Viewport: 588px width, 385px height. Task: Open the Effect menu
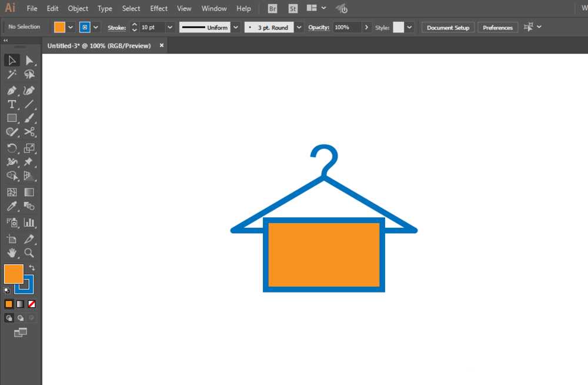click(x=159, y=9)
